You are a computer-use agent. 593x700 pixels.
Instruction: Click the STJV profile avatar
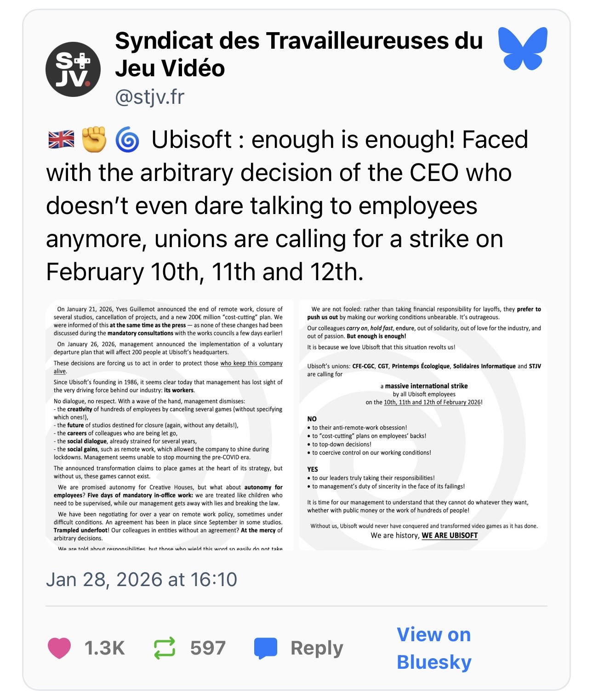tap(73, 69)
